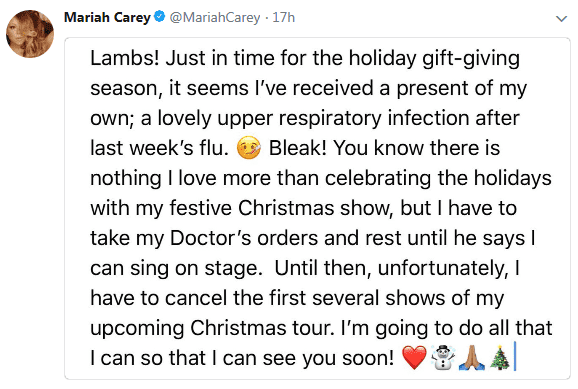Screen dimensions: 578x389
Task: Open the 17h timestamp link
Action: point(283,17)
